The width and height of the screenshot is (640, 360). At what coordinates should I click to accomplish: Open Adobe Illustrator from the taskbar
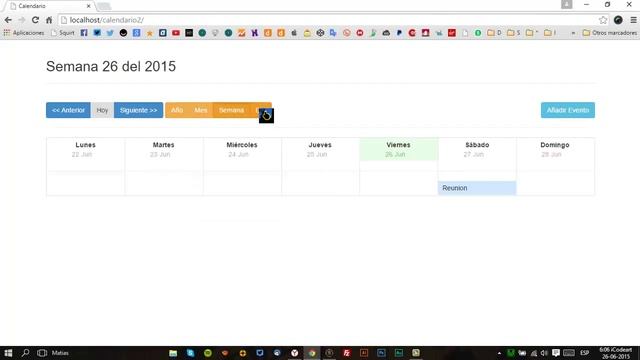[x=364, y=353]
